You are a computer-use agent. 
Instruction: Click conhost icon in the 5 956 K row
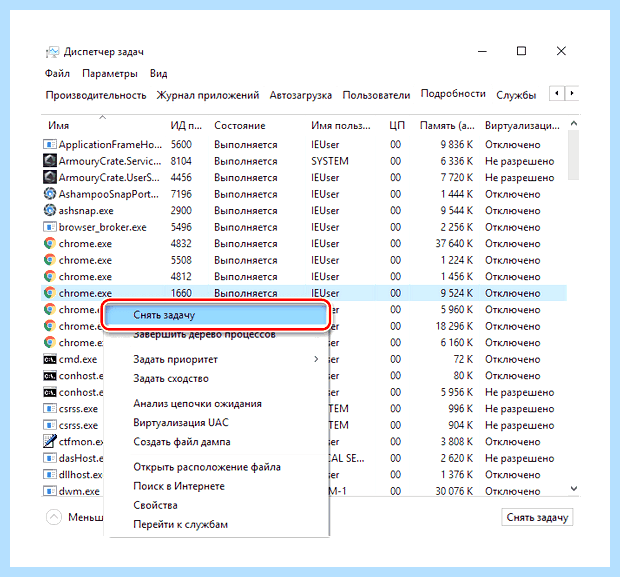[49, 392]
